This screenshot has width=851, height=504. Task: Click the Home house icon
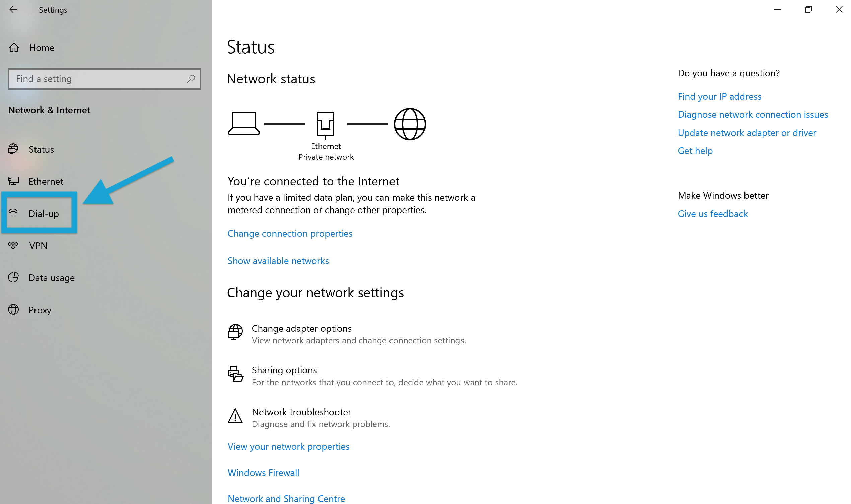click(x=14, y=47)
